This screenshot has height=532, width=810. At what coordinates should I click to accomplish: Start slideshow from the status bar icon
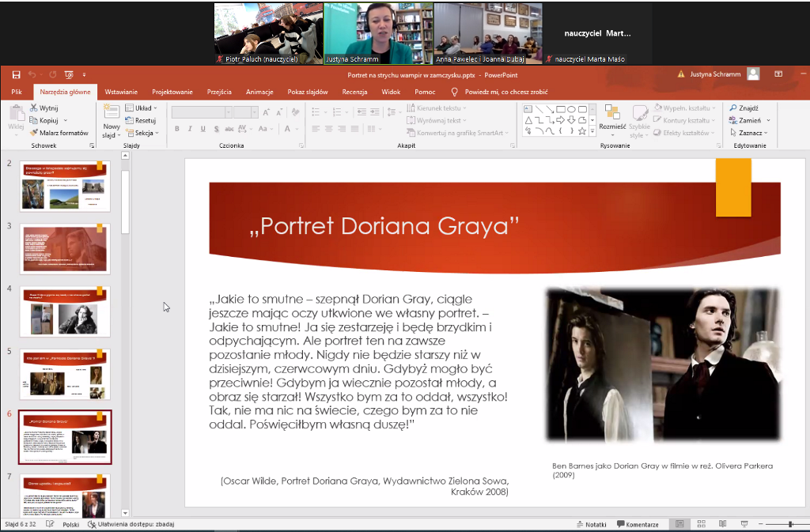click(742, 524)
